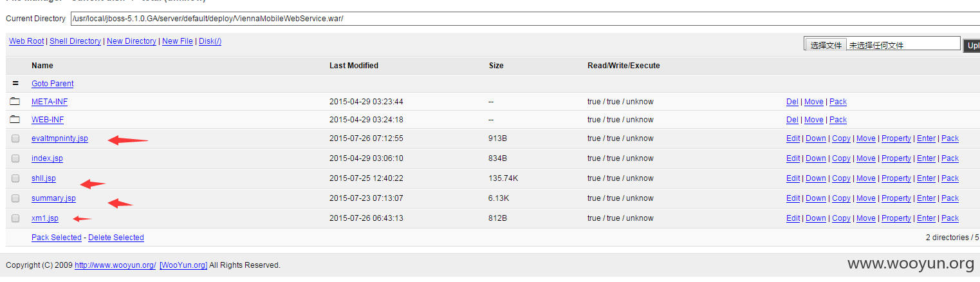This screenshot has width=980, height=282.
Task: Tick the index.jsp row checkbox
Action: (x=15, y=158)
